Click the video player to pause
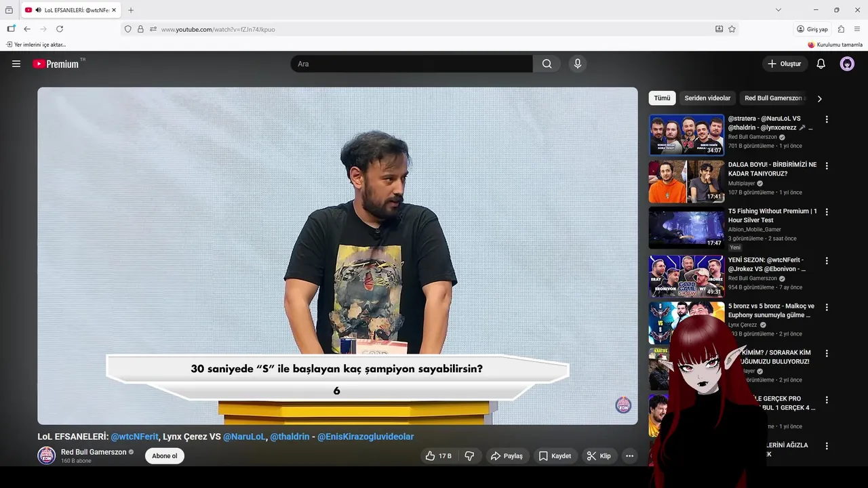868x488 pixels. click(338, 256)
